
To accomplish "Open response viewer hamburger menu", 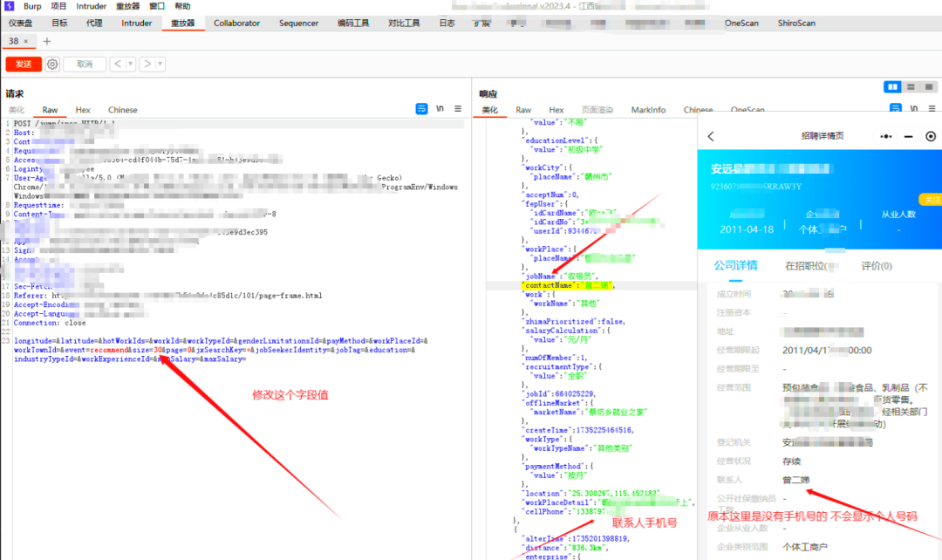I will click(932, 109).
